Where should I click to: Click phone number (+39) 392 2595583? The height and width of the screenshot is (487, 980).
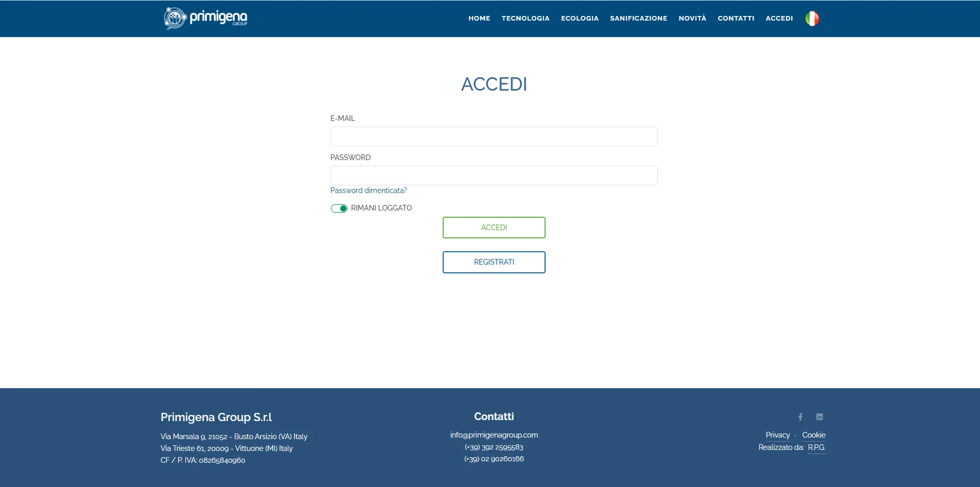coord(494,447)
